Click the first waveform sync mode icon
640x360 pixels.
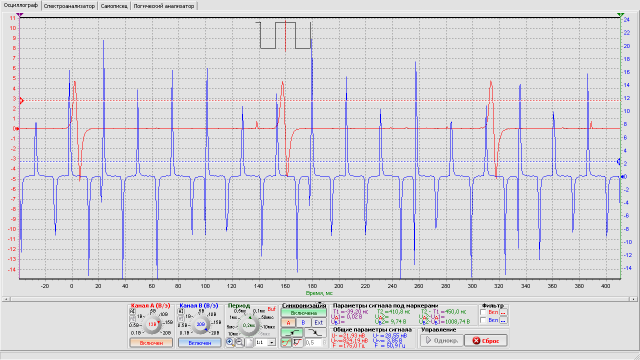coord(287,342)
